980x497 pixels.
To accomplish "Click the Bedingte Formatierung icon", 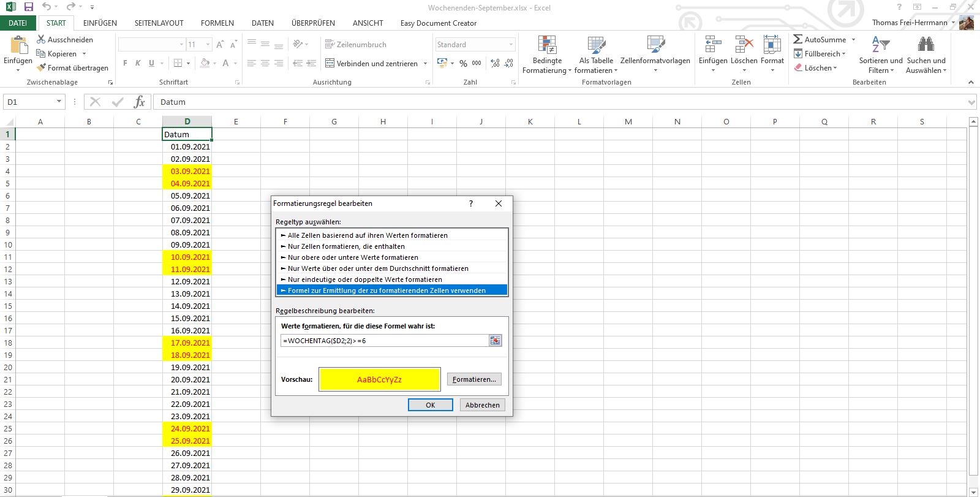I will click(x=547, y=45).
